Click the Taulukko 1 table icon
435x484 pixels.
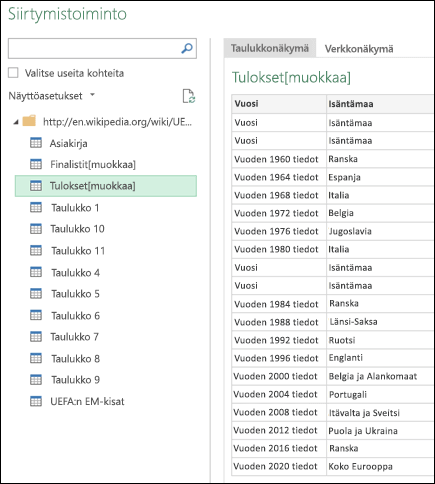(36, 207)
